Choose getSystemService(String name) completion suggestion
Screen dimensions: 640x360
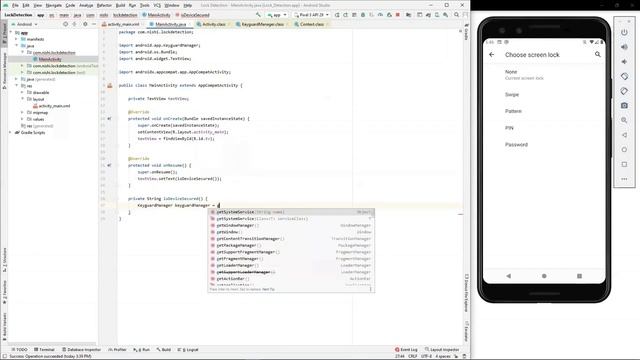click(x=291, y=212)
